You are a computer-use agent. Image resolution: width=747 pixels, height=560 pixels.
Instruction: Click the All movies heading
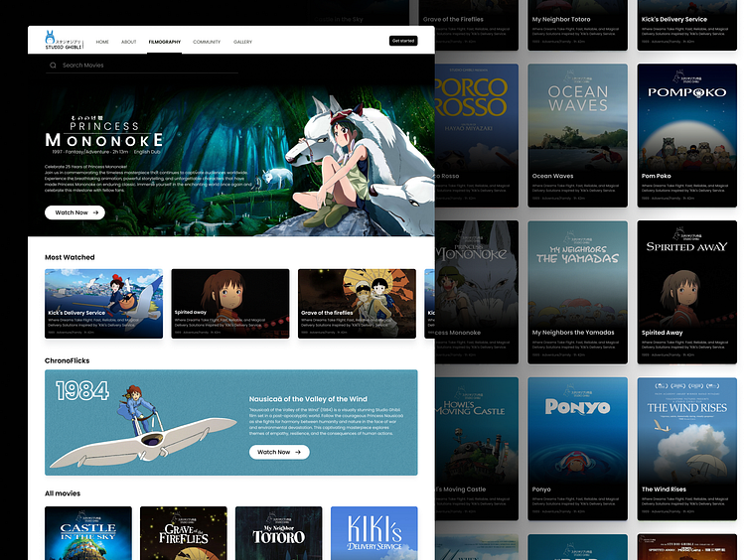click(x=63, y=493)
